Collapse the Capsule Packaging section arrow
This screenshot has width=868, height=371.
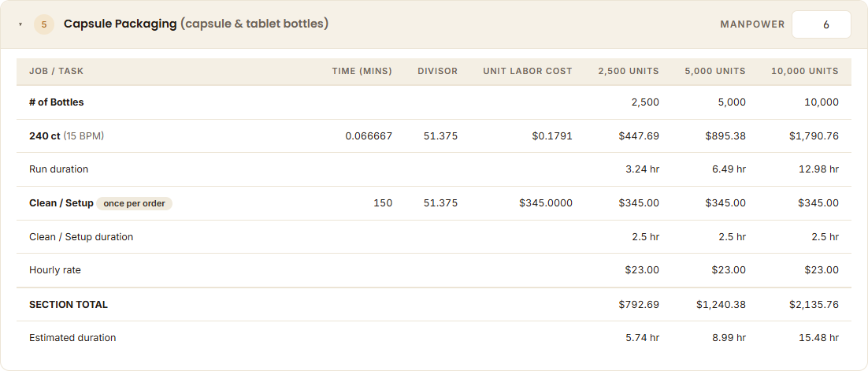[x=20, y=24]
